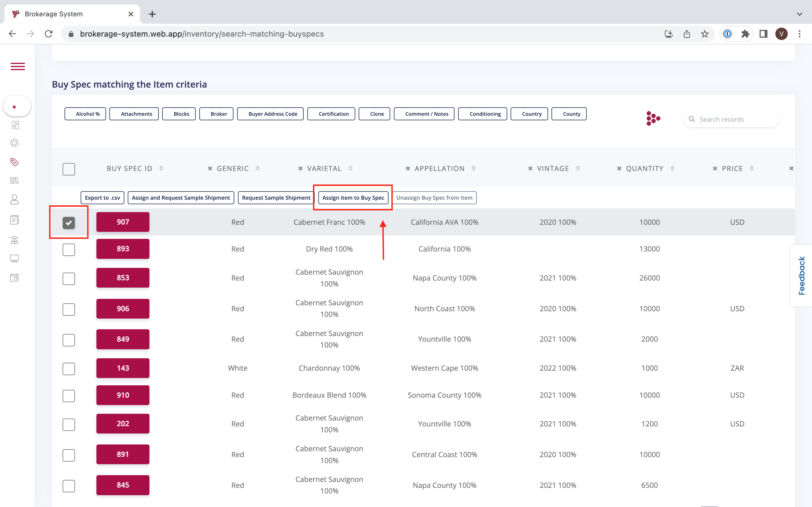Click the red plus add button
The height and width of the screenshot is (507, 812).
point(14,107)
